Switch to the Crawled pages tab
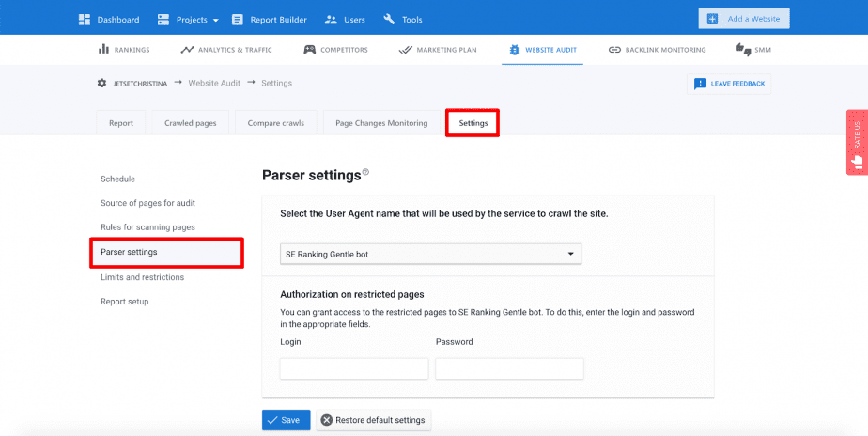 click(191, 123)
